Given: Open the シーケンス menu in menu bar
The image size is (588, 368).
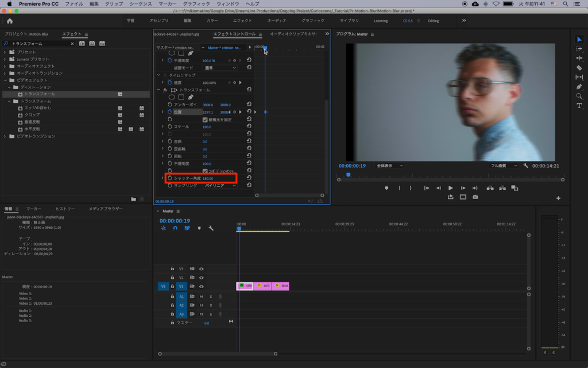Looking at the screenshot, I should [140, 3].
